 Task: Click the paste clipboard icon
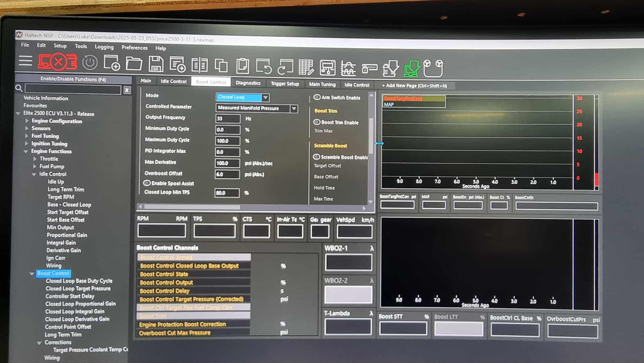[x=242, y=66]
